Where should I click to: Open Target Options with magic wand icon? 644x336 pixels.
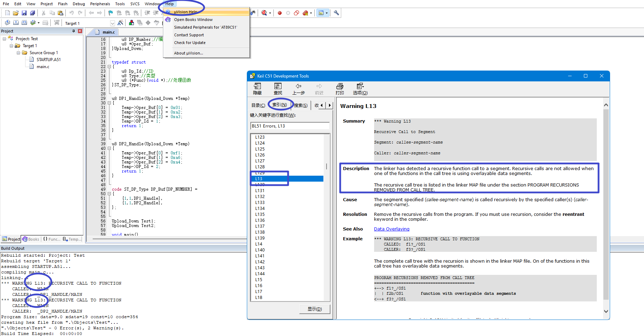[x=121, y=23]
